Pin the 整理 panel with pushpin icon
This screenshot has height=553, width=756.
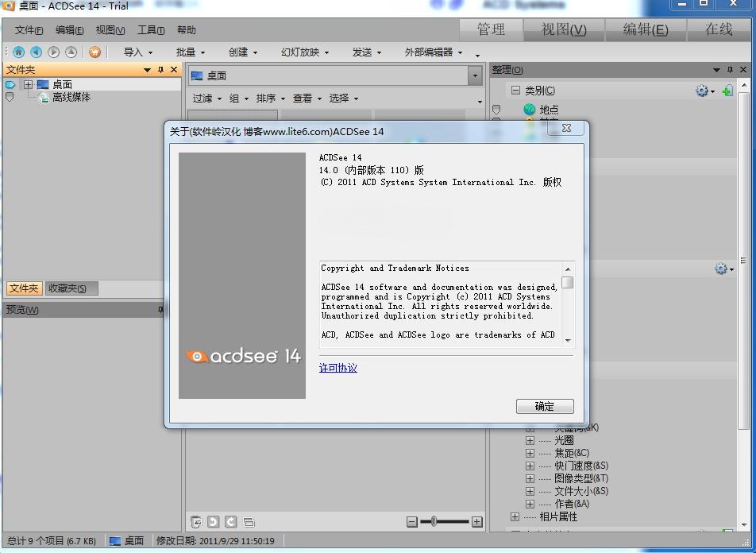pos(730,70)
